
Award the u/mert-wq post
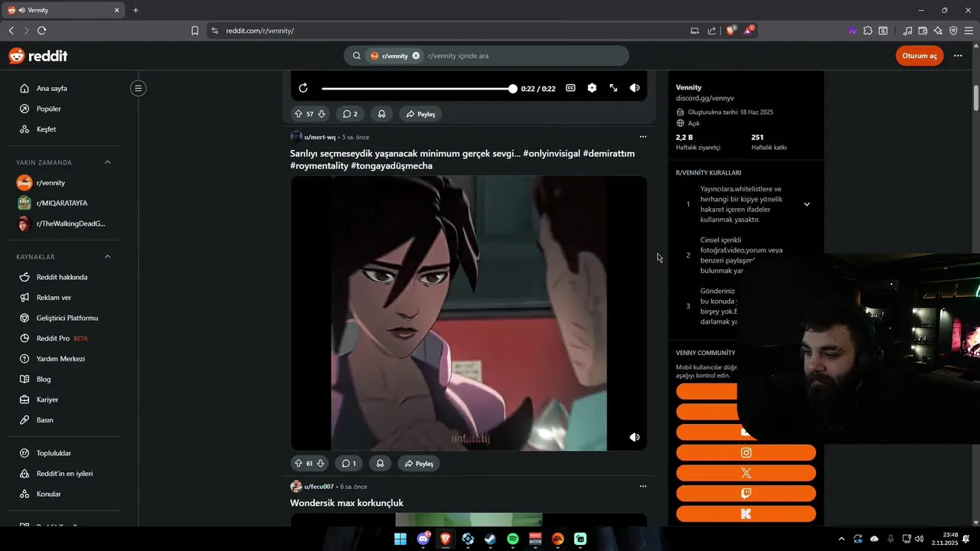tap(380, 463)
